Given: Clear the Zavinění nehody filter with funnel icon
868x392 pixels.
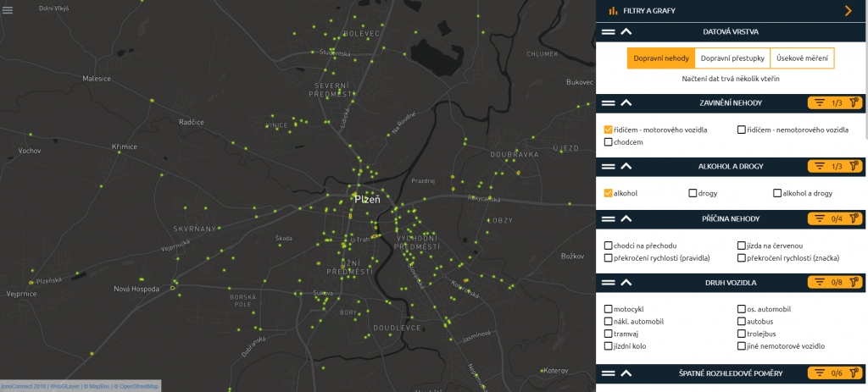Looking at the screenshot, I should click(854, 102).
